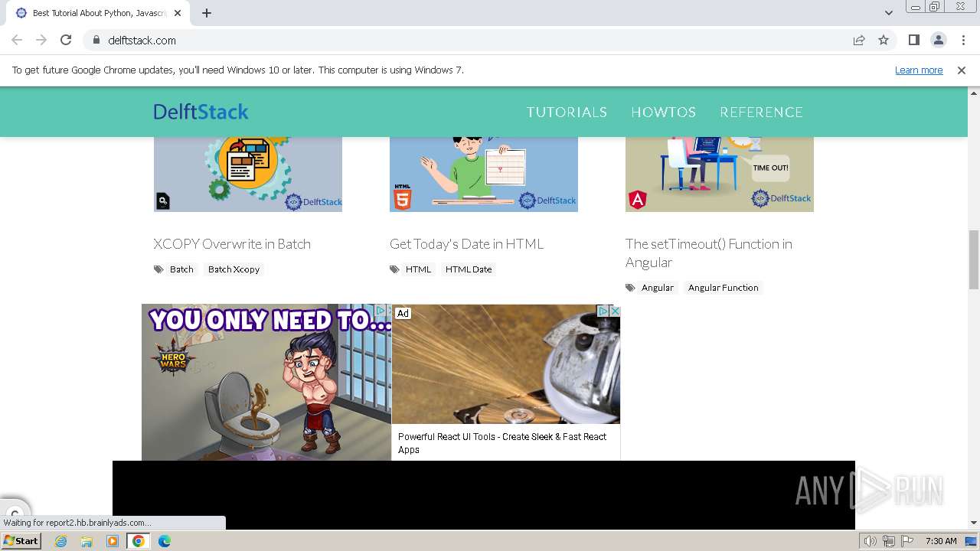The height and width of the screenshot is (551, 980).
Task: Open The setTimeout() Function in Angular title
Action: tap(709, 253)
